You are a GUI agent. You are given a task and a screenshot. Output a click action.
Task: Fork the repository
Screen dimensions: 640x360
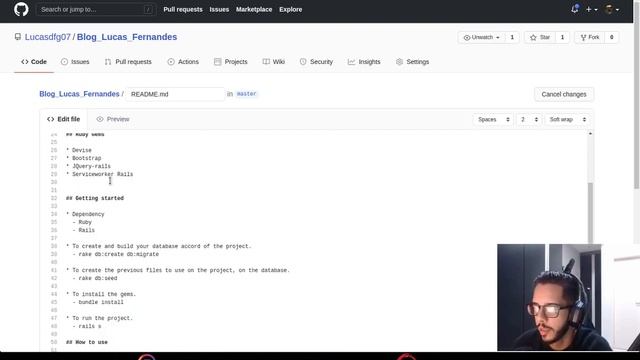coord(590,37)
